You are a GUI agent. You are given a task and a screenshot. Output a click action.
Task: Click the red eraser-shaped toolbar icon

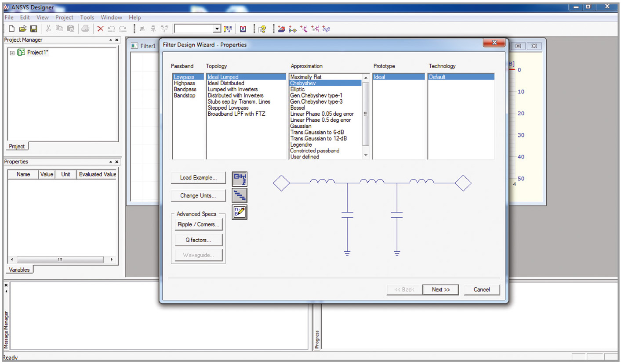[281, 29]
